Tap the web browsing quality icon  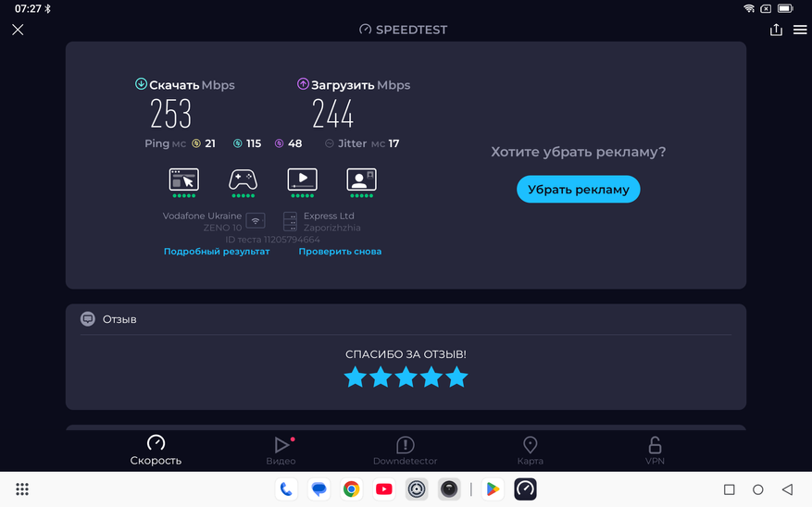184,180
